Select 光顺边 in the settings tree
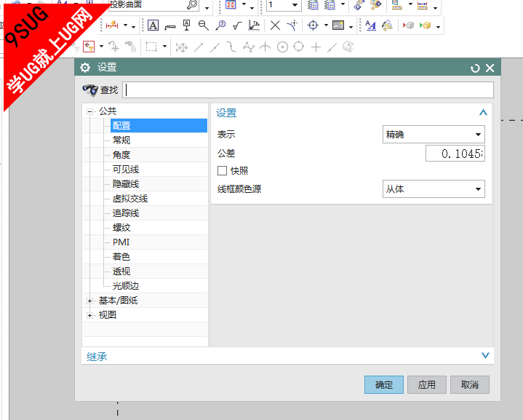Viewport: 523px width, 420px height. coord(126,286)
